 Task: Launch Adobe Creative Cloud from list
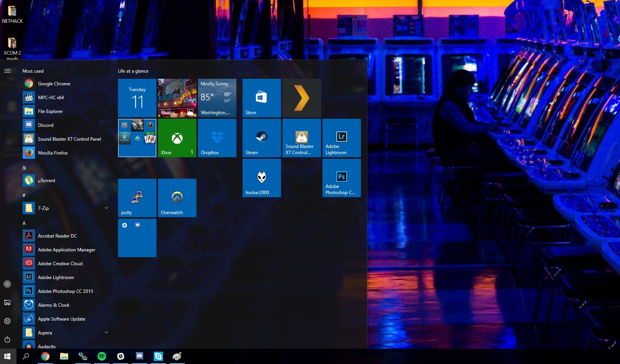[65, 263]
